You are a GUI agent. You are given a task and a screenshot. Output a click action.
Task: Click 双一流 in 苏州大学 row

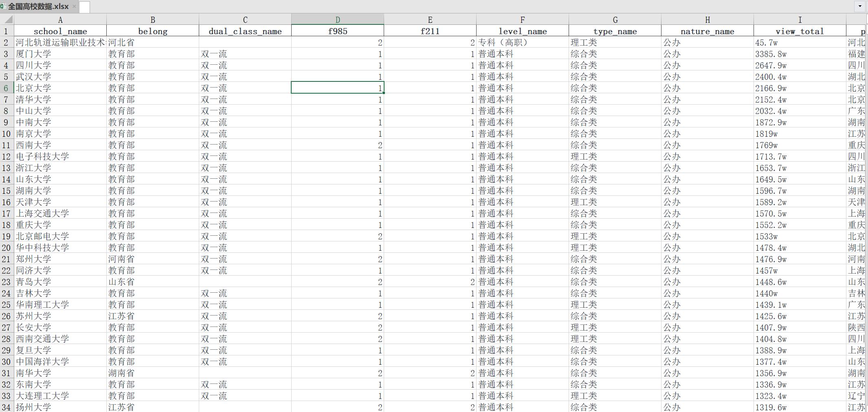tap(245, 316)
